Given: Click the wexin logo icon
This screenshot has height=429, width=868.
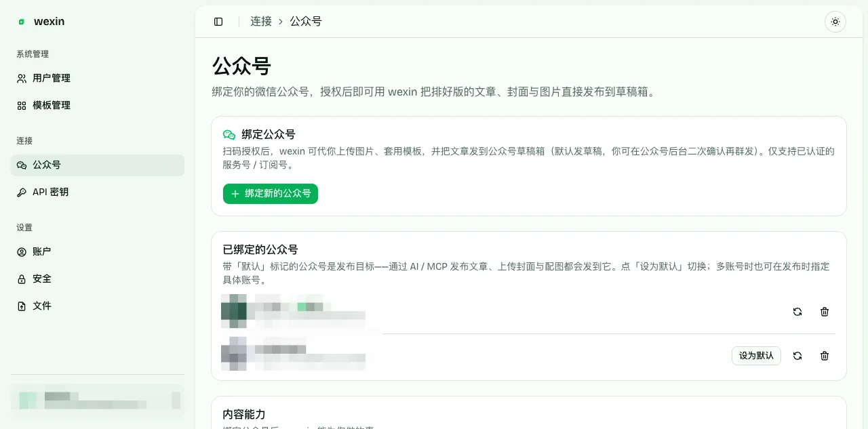Looking at the screenshot, I should tap(22, 22).
